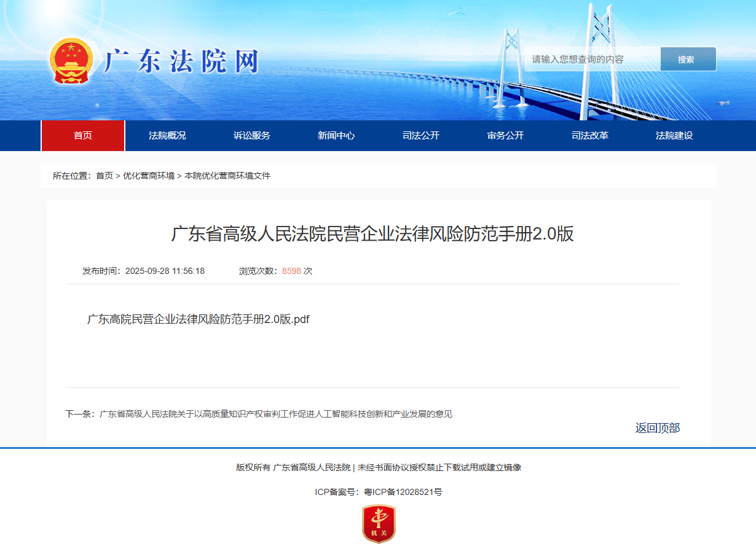756x549 pixels.
Task: Open the 首页 navigation tab
Action: coord(83,136)
